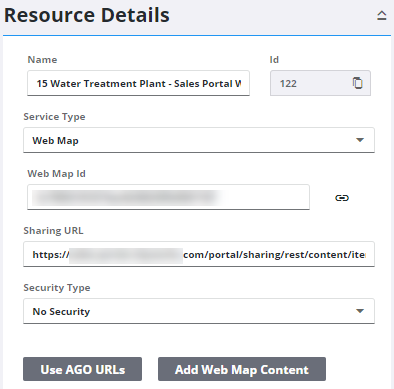Open the No Security combo box
Screen dimensions: 394x389
pos(199,311)
